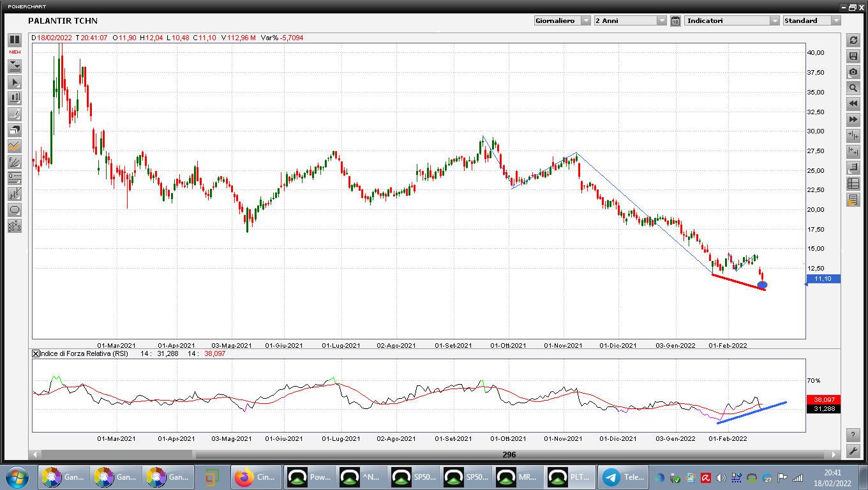Save the chart with the floppy disk icon
The height and width of the screenshot is (490, 868).
tap(853, 56)
